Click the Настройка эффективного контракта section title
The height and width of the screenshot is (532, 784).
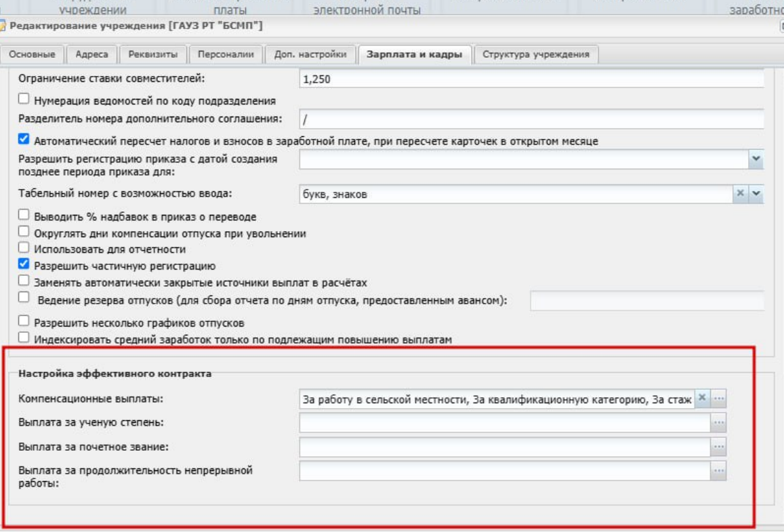(115, 373)
